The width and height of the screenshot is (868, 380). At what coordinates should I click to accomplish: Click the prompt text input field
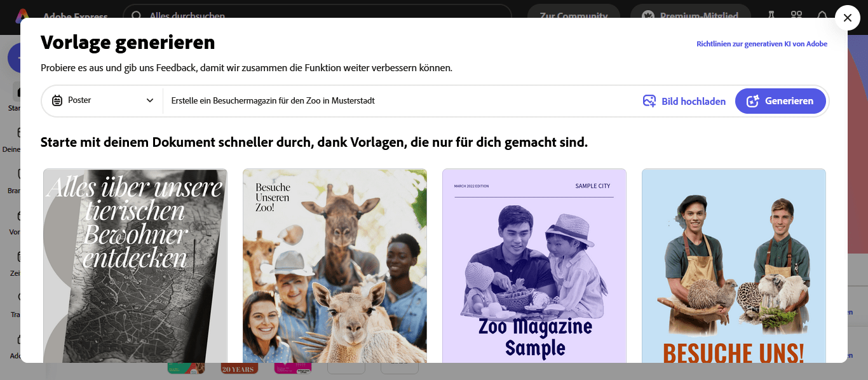click(400, 100)
